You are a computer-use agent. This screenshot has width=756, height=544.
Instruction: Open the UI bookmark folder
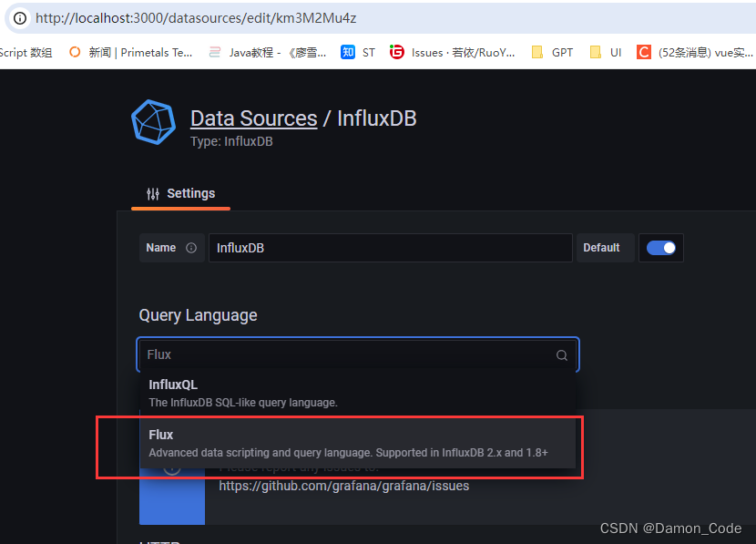(x=606, y=52)
